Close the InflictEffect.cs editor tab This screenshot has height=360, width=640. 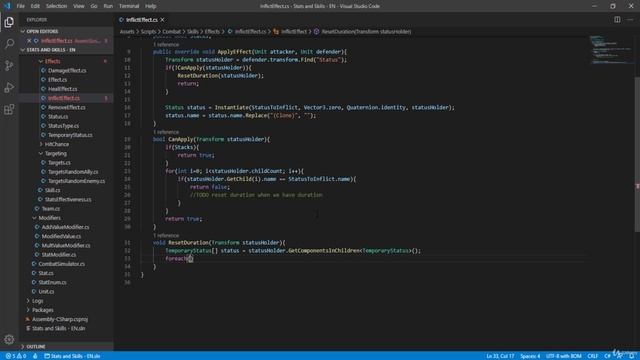[162, 20]
